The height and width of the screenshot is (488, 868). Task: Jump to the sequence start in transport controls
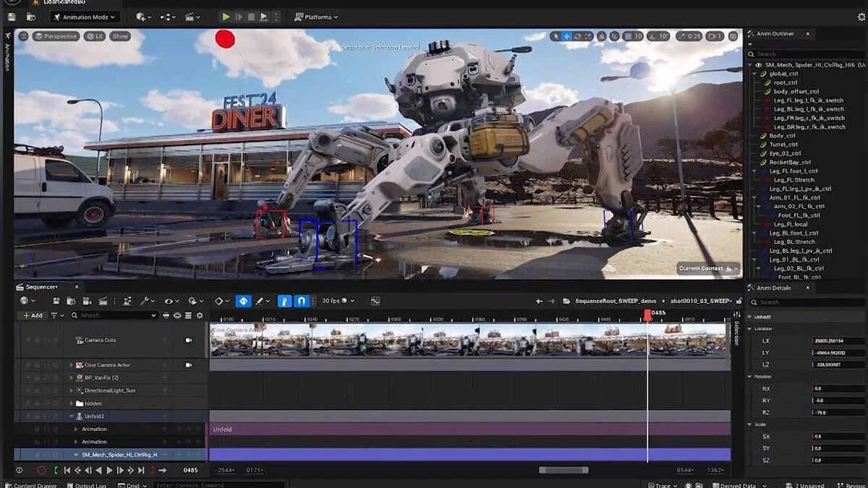pyautogui.click(x=67, y=470)
